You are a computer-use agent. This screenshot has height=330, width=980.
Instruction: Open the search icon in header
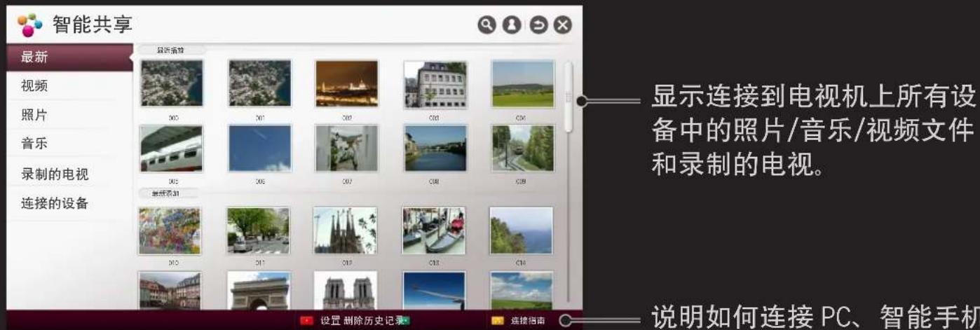tap(485, 25)
